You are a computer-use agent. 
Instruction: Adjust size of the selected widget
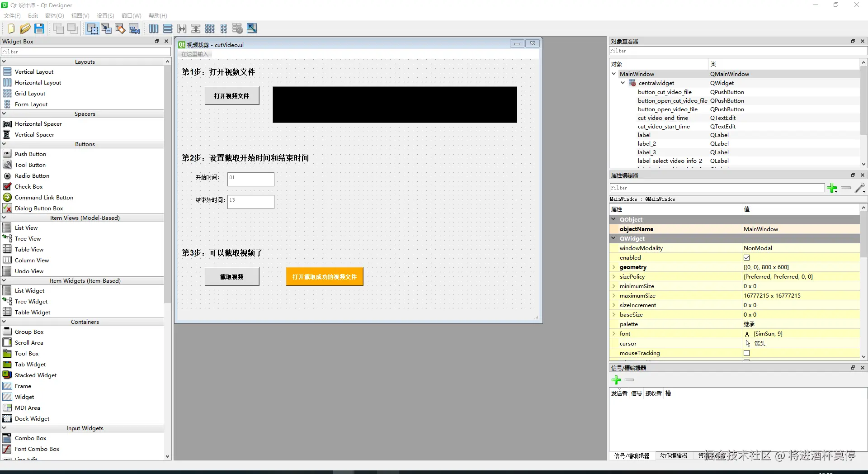tap(252, 28)
